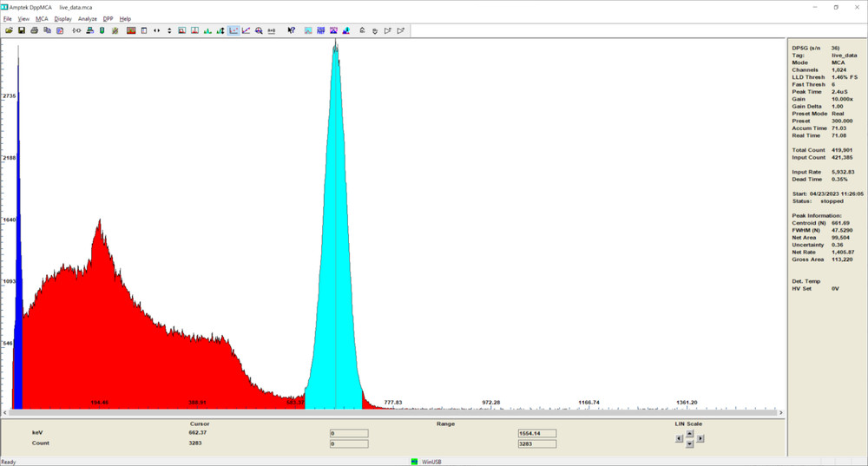Click the light blue spectrum view icon
The image size is (868, 466).
[x=308, y=31]
